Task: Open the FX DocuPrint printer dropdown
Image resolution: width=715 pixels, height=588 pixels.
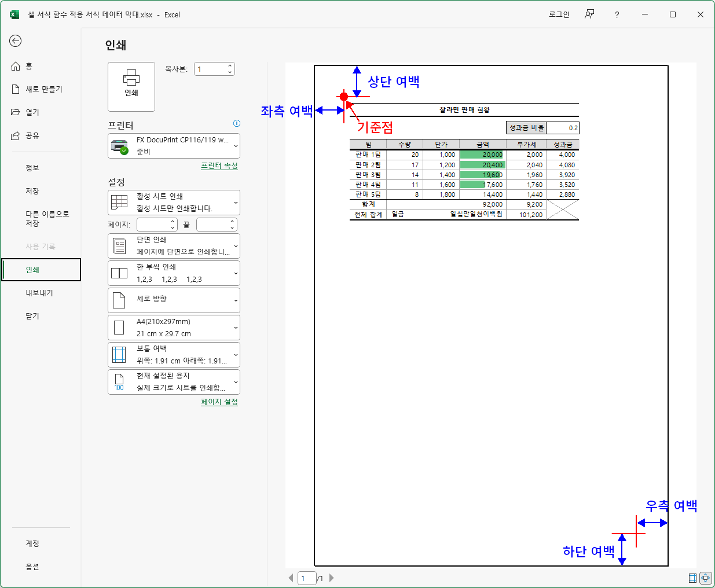Action: point(174,146)
